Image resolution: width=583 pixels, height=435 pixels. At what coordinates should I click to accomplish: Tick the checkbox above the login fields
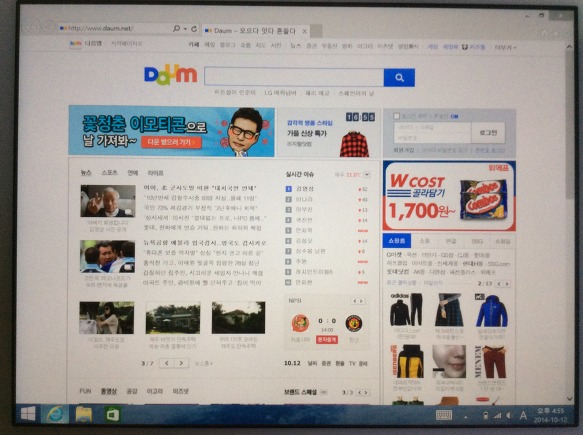coord(396,116)
